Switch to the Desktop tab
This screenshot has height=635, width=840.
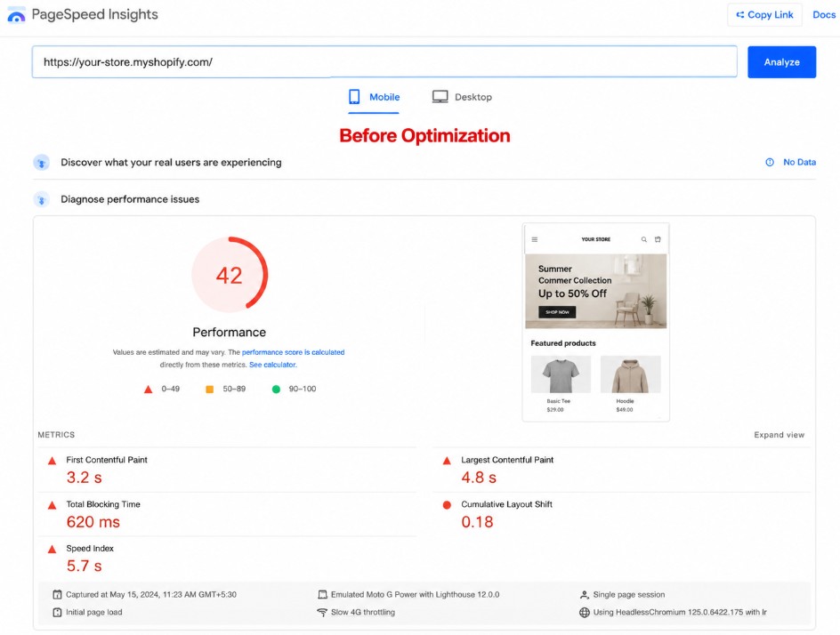[462, 97]
